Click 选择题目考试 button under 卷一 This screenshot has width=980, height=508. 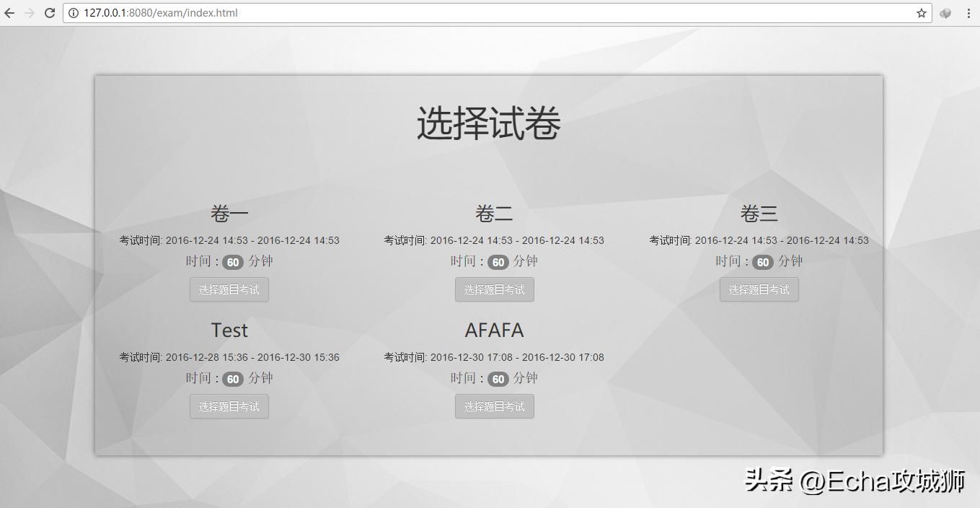[x=229, y=289]
